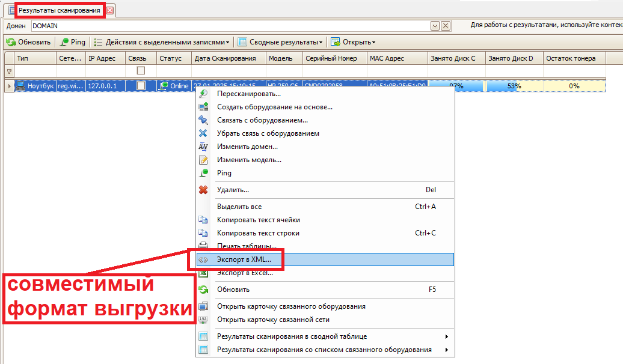Click the blue X icon for Убрать связь
The height and width of the screenshot is (364, 623).
[203, 133]
